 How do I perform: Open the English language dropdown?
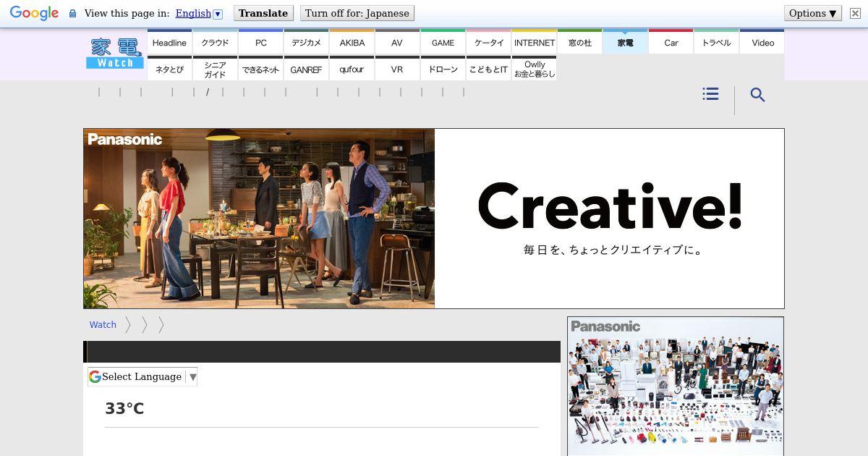[x=199, y=13]
